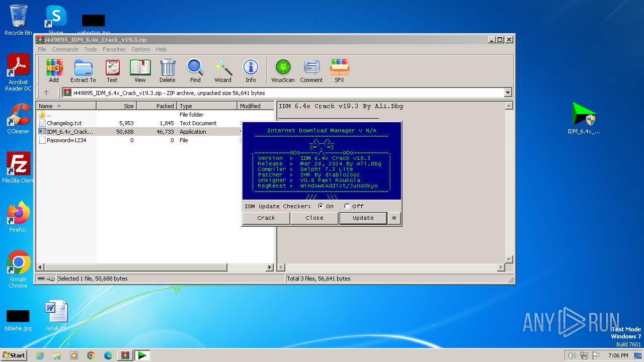Go up one folder level arrow
Image resolution: width=644 pixels, height=362 pixels.
(x=46, y=93)
